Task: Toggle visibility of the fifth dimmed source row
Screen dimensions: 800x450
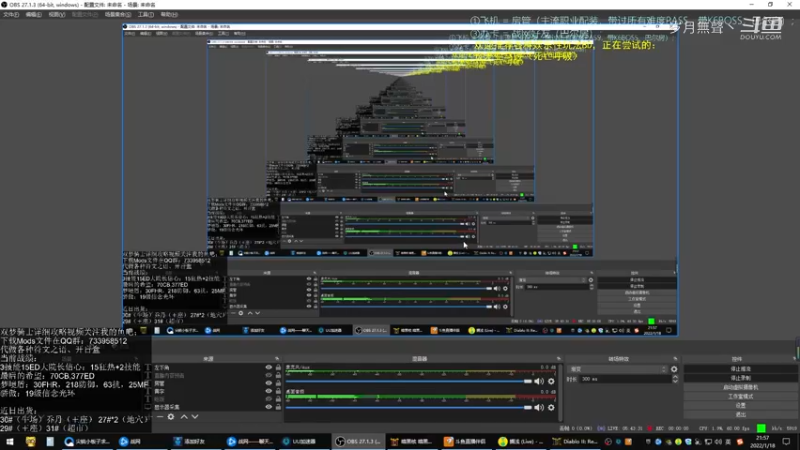Action: click(x=268, y=399)
